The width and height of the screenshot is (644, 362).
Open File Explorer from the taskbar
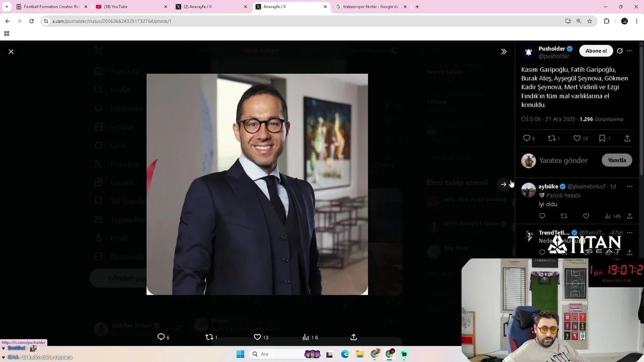(x=360, y=354)
